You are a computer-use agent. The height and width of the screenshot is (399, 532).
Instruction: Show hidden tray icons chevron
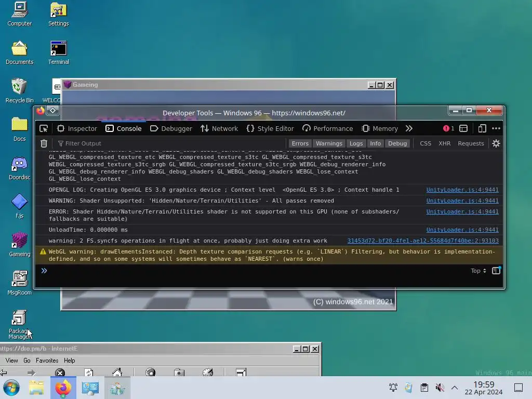(455, 388)
